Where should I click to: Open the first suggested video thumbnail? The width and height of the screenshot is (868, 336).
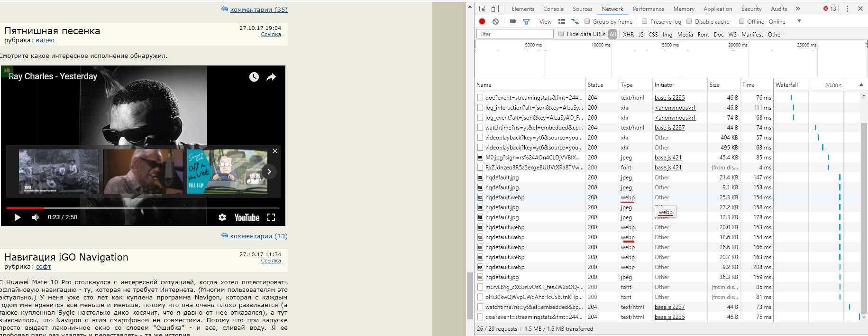tap(59, 172)
